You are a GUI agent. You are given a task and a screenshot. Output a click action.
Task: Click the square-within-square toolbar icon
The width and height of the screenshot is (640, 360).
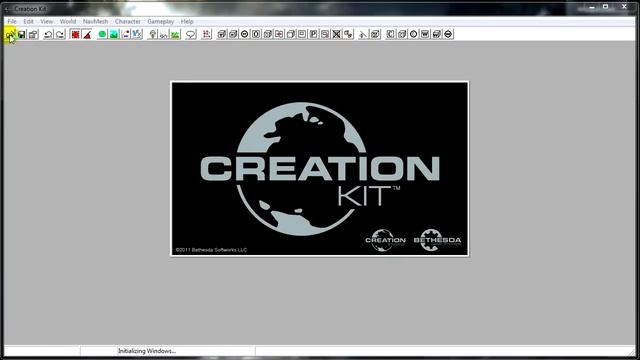point(302,34)
